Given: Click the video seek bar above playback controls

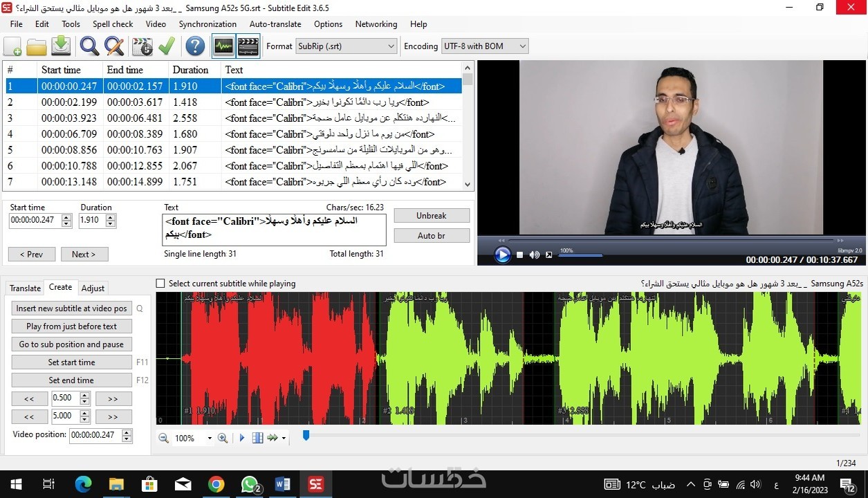Looking at the screenshot, I should point(671,241).
